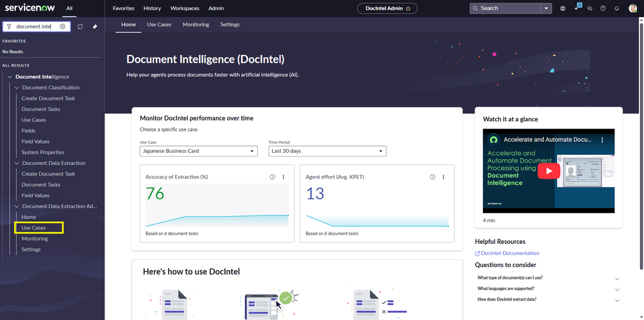Switch to the Use Cases tab

pos(159,25)
